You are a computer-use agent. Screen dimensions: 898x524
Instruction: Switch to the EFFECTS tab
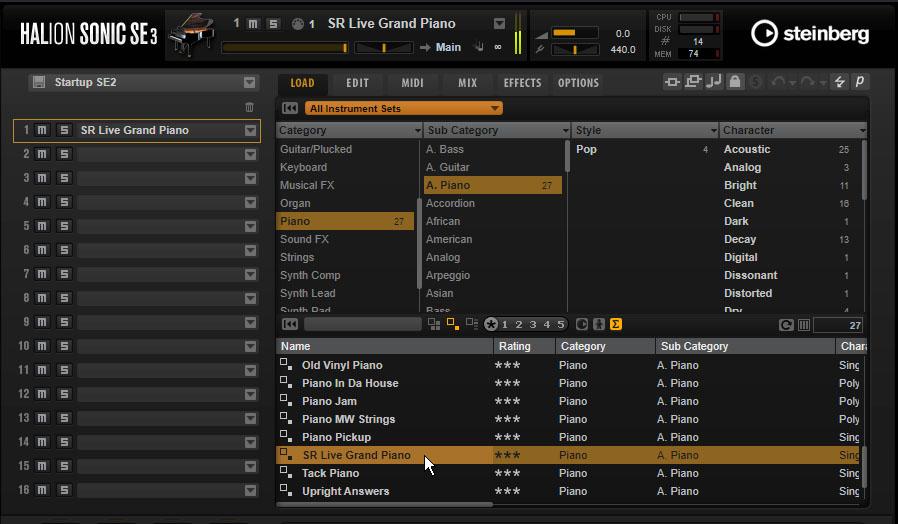click(x=522, y=83)
